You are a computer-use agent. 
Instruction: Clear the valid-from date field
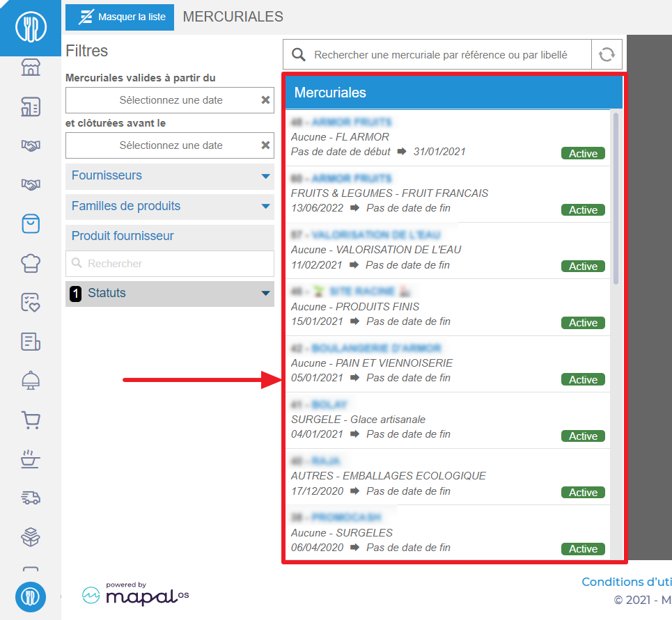pyautogui.click(x=265, y=100)
